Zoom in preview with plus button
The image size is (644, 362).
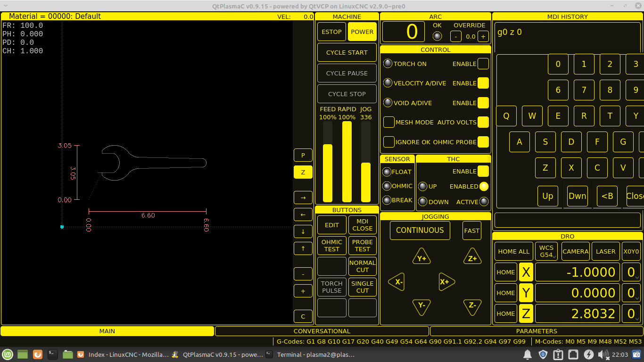[x=303, y=291]
